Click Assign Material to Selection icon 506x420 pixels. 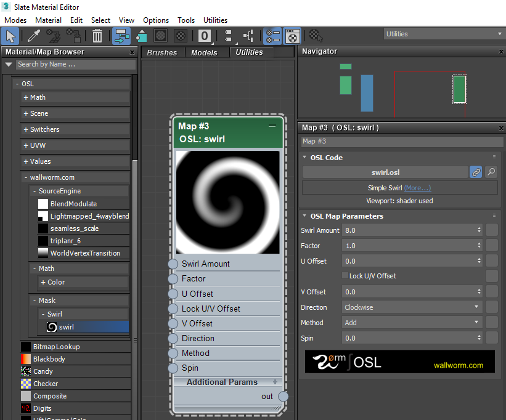[x=73, y=36]
